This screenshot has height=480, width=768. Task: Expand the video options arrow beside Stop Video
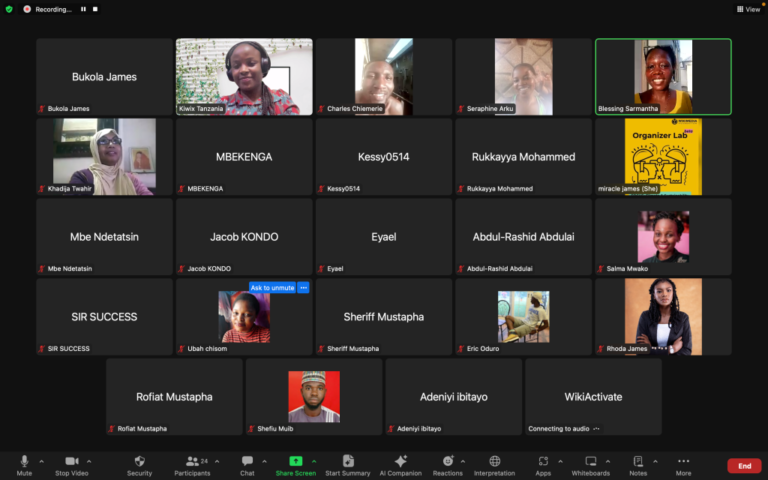point(89,461)
